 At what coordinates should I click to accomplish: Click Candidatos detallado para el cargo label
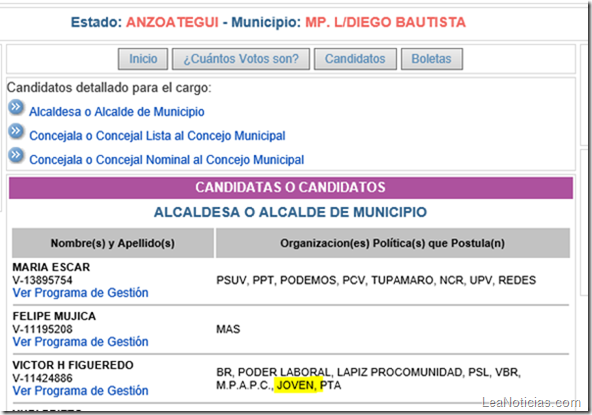pos(109,88)
